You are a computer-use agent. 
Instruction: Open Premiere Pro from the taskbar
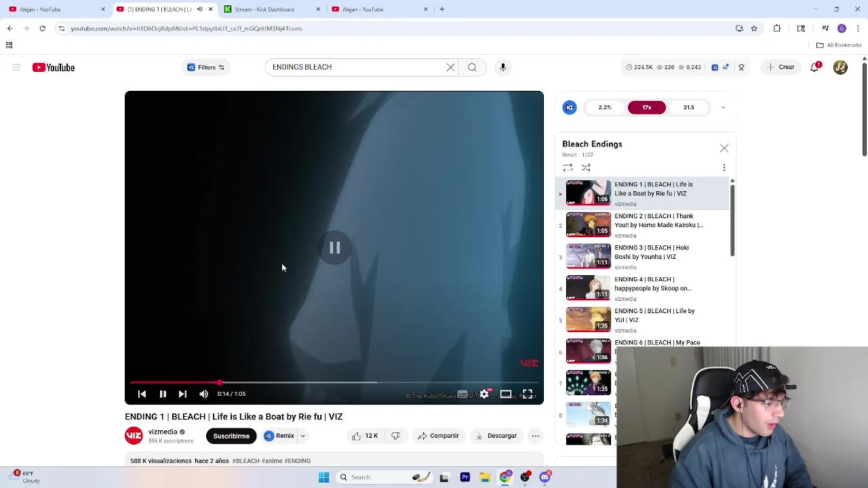pyautogui.click(x=465, y=477)
